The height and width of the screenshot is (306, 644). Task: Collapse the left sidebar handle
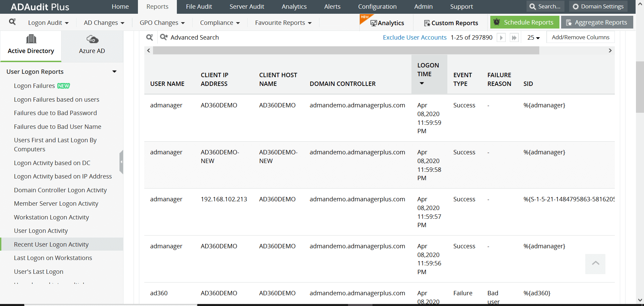121,162
